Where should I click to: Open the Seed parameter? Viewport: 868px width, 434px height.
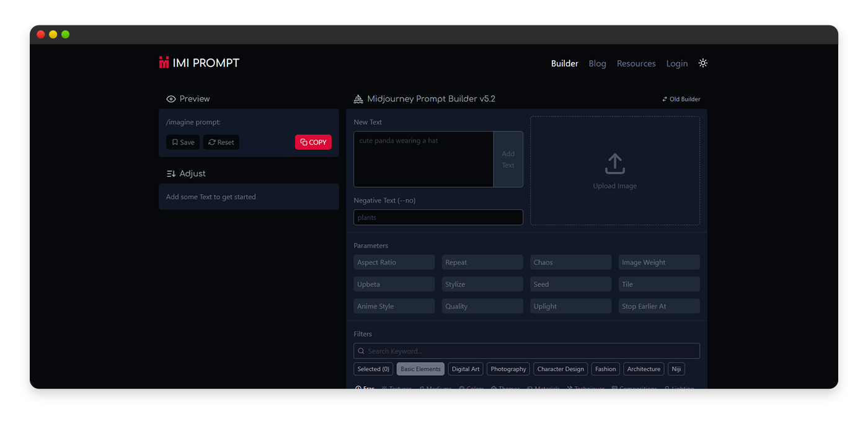point(570,284)
